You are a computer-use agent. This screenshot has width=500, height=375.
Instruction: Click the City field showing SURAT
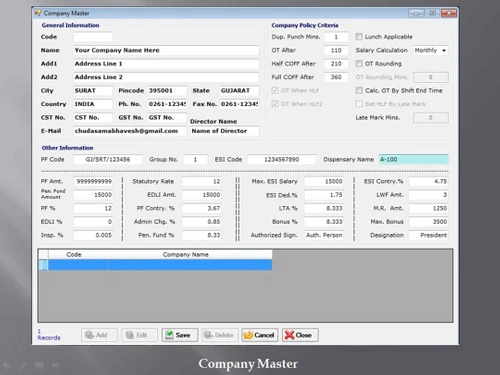[x=93, y=91]
